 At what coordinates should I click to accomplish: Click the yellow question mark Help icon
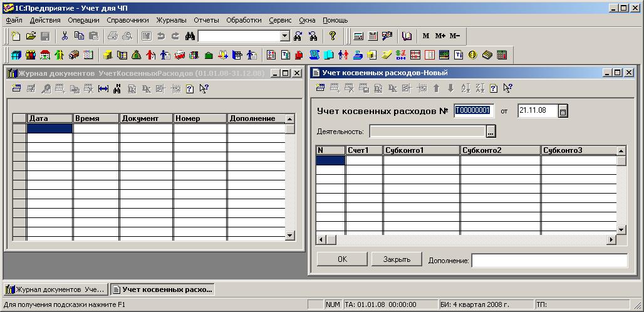pos(333,36)
